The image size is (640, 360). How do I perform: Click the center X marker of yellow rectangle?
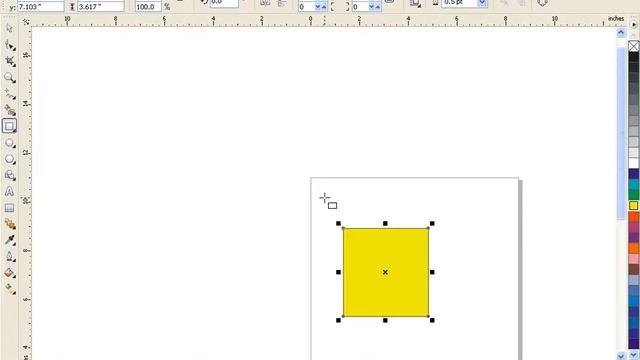point(385,272)
